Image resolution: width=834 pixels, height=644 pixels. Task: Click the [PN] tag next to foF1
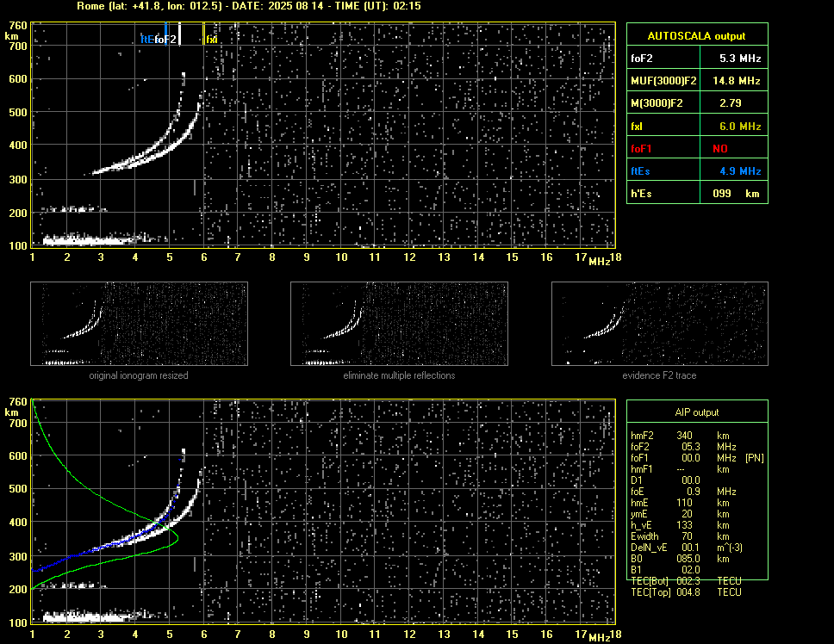pyautogui.click(x=755, y=458)
